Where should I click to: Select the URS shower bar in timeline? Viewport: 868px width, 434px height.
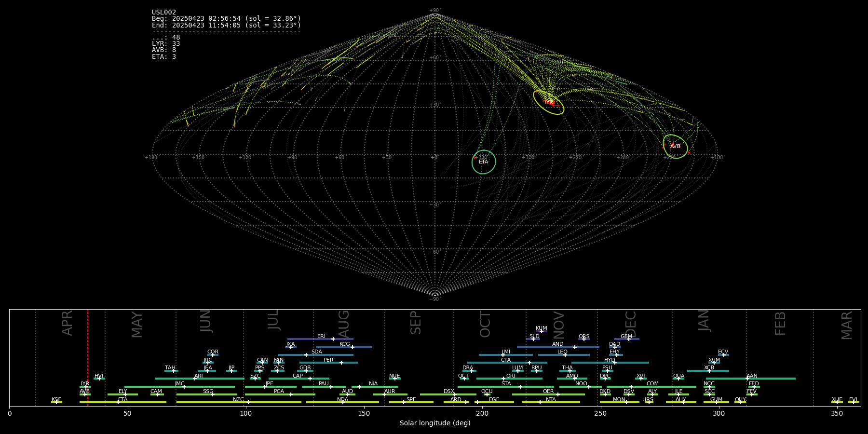tap(649, 402)
